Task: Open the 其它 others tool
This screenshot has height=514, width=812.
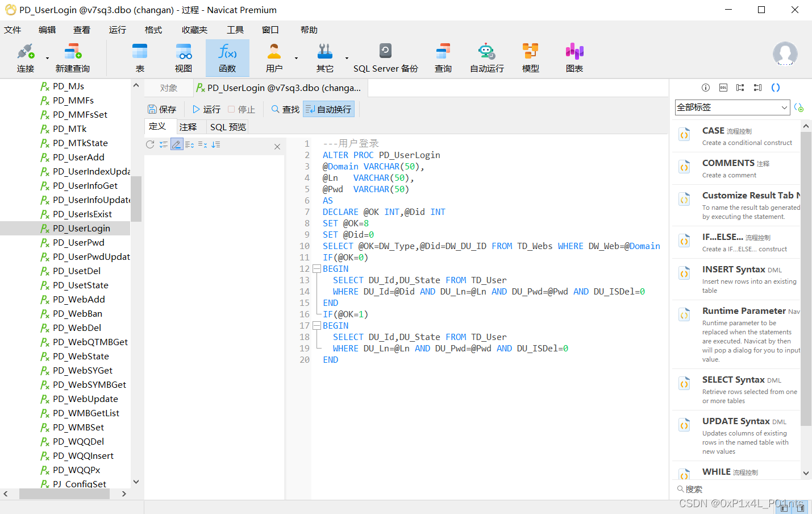Action: pos(324,58)
